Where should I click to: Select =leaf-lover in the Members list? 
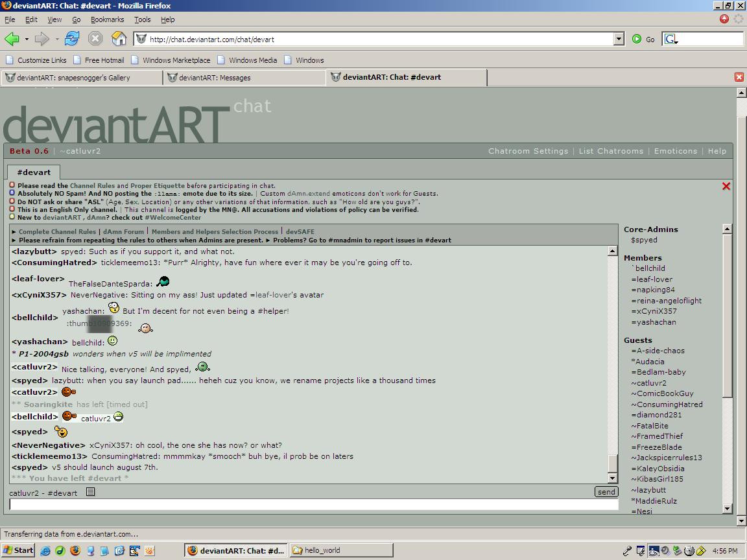[x=652, y=279]
